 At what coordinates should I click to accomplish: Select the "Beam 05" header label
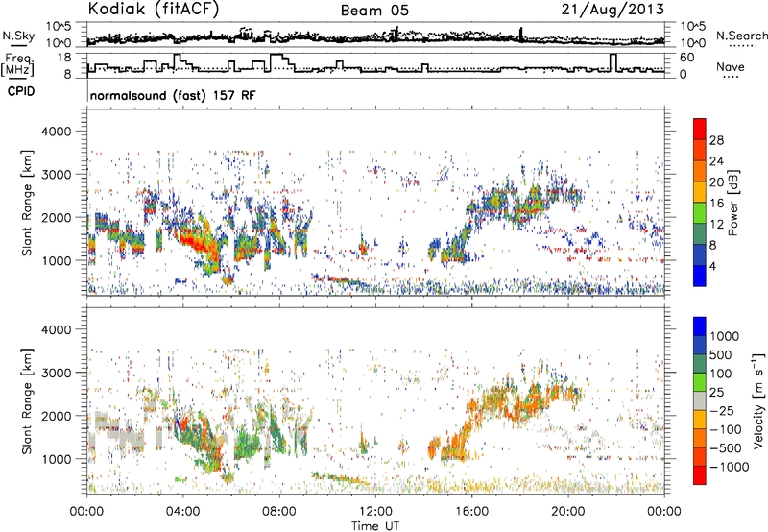click(x=374, y=11)
